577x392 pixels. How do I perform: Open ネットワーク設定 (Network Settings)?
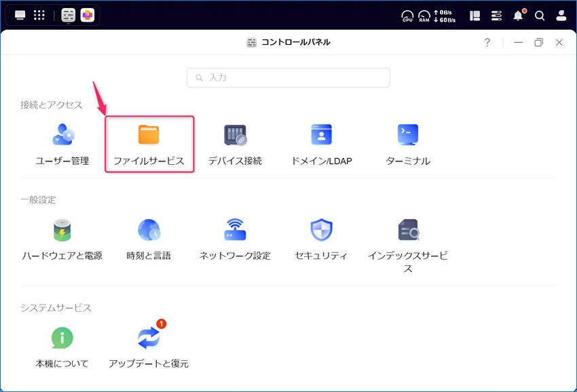click(x=235, y=238)
